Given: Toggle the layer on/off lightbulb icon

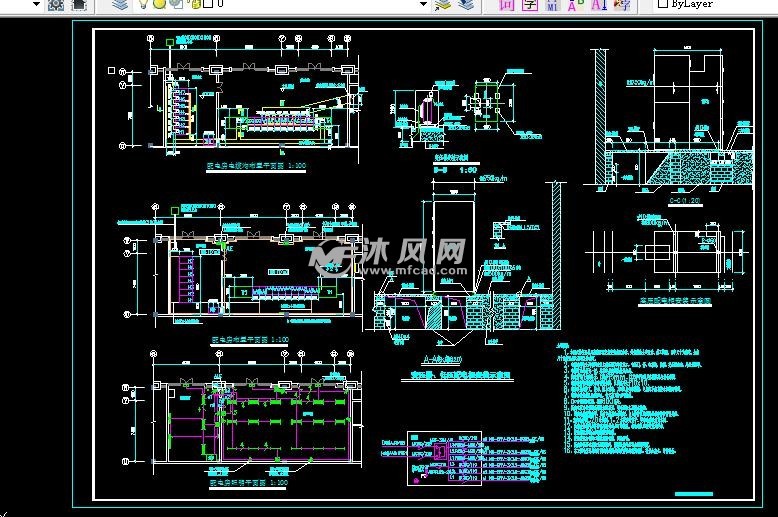Looking at the screenshot, I should pyautogui.click(x=143, y=4).
